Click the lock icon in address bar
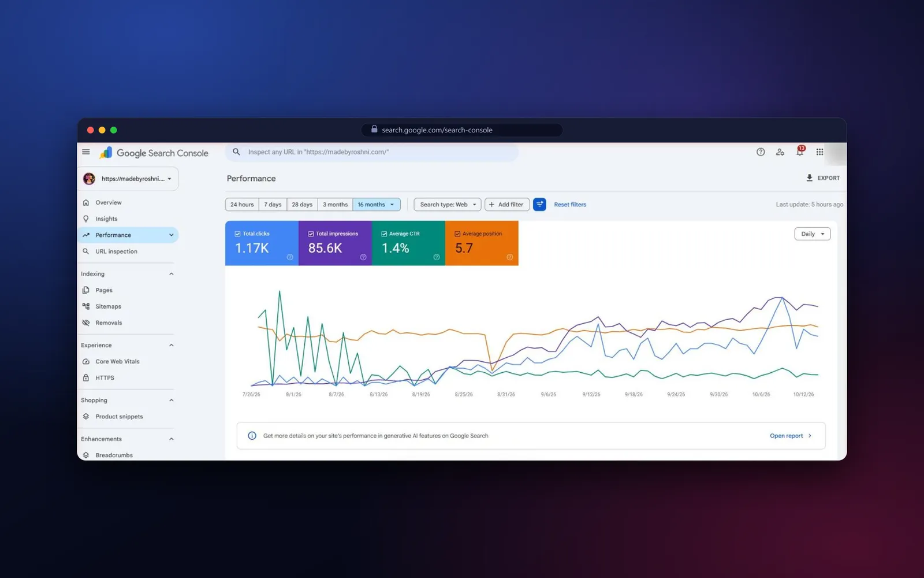Image resolution: width=924 pixels, height=578 pixels. coord(374,129)
